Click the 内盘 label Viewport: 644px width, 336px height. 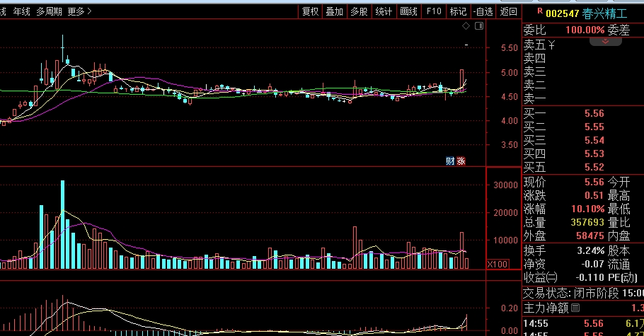619,236
